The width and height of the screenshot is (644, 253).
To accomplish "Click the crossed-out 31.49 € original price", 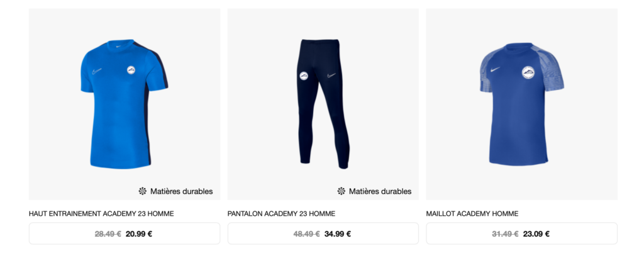I will (505, 234).
